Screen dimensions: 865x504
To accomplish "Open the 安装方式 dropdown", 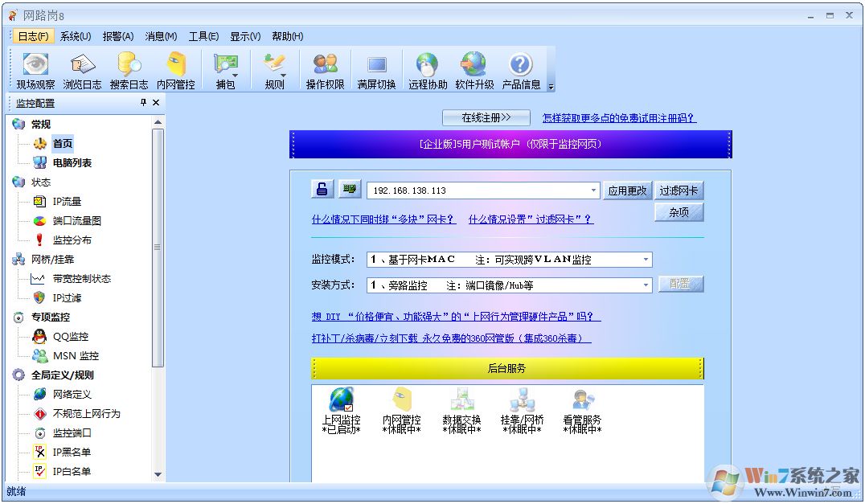I will pyautogui.click(x=646, y=283).
